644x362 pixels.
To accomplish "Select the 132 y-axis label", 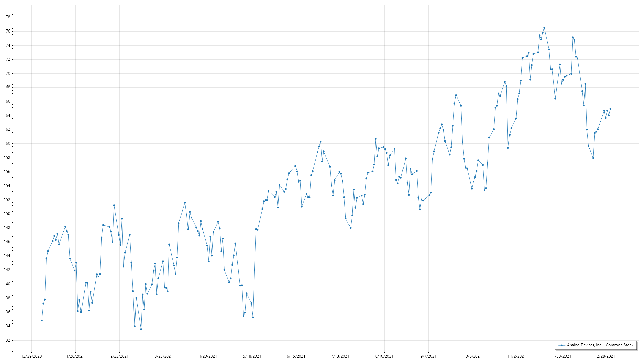I will coord(7,340).
